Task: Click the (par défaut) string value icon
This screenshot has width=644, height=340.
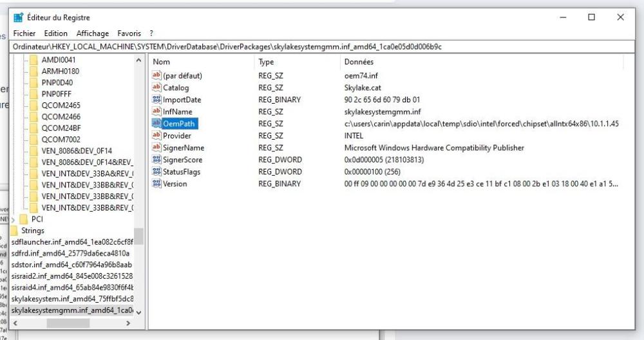Action: (156, 75)
